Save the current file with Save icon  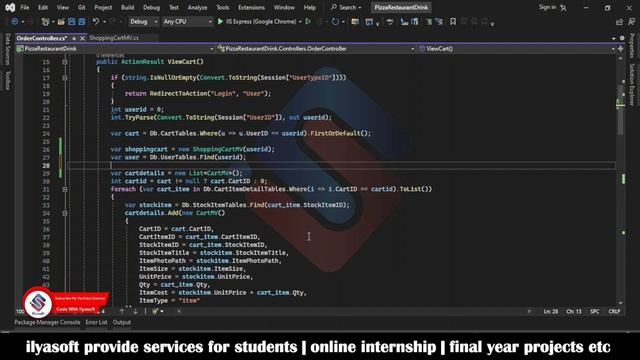(x=71, y=22)
